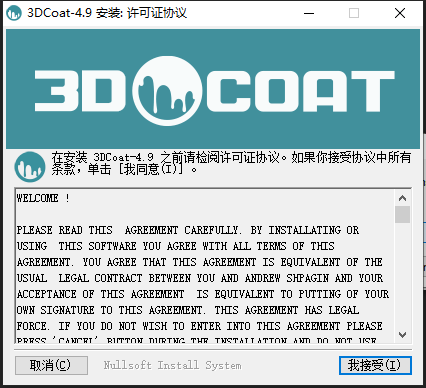Minimize the 3DCoat installer window
Screen dimensions: 426x388
[309, 13]
